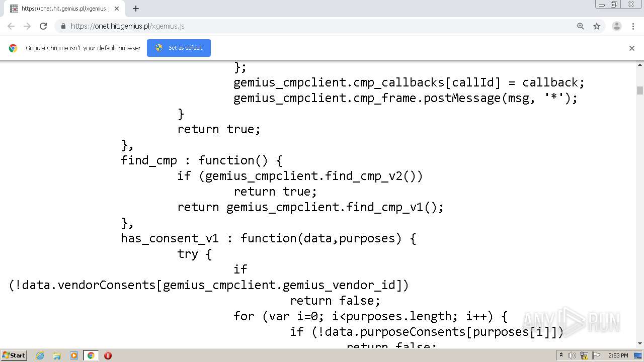Open the Chrome three-dot menu
Image resolution: width=644 pixels, height=362 pixels.
tap(633, 26)
